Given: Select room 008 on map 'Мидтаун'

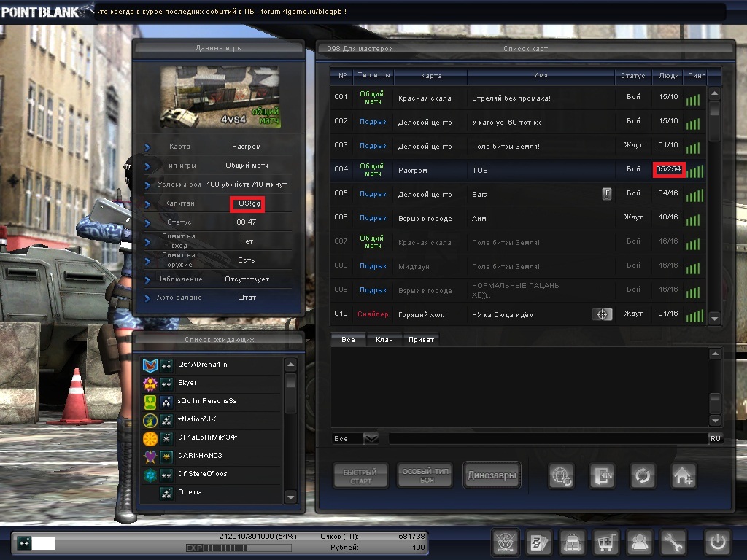Looking at the screenshot, I should coord(517,266).
